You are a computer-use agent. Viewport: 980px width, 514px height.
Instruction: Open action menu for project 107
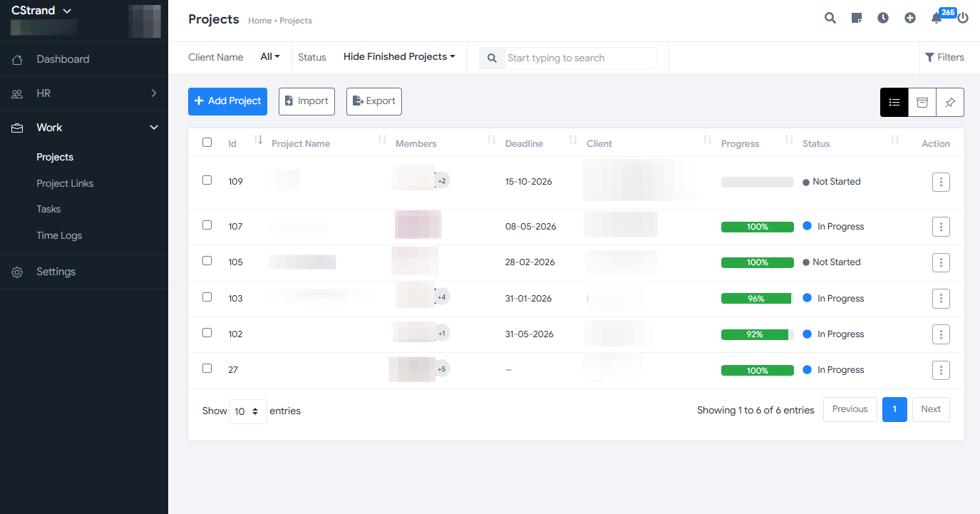[941, 227]
